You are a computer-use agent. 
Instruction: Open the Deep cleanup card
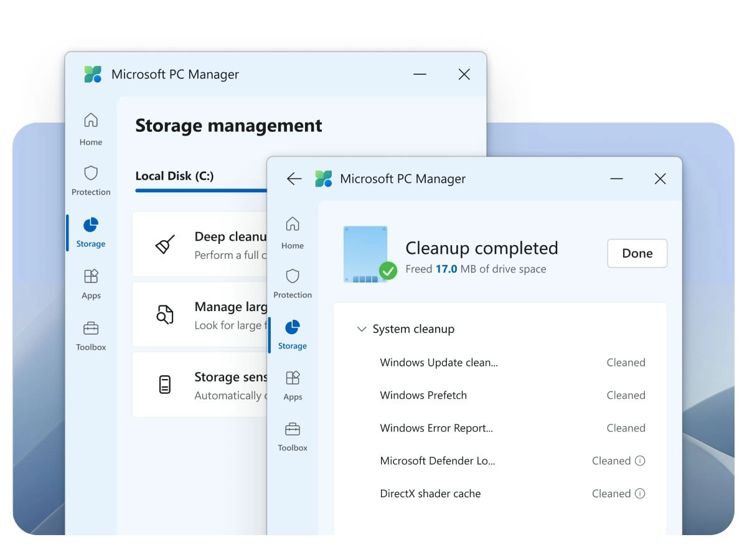(200, 244)
